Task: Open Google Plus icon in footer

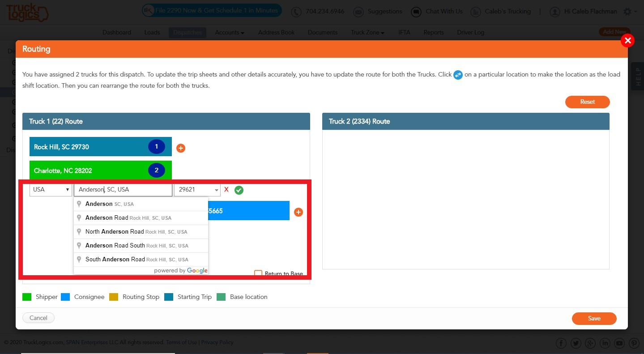Action: pyautogui.click(x=590, y=343)
